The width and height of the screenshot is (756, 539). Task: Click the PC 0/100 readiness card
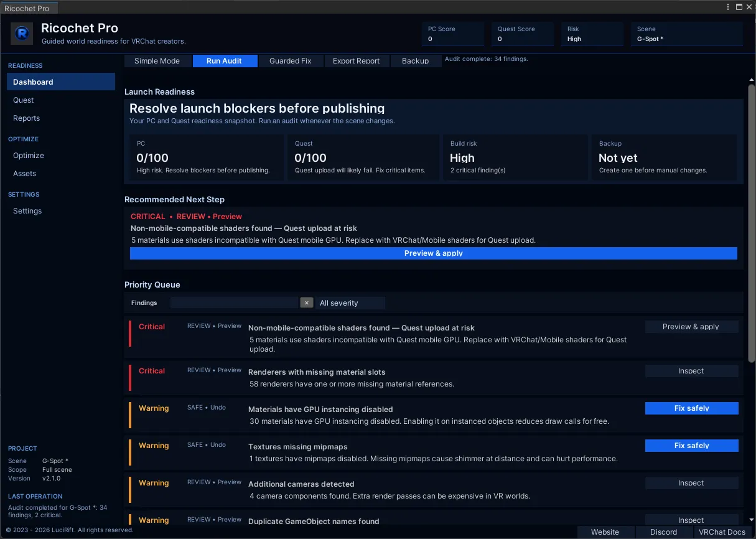point(207,157)
